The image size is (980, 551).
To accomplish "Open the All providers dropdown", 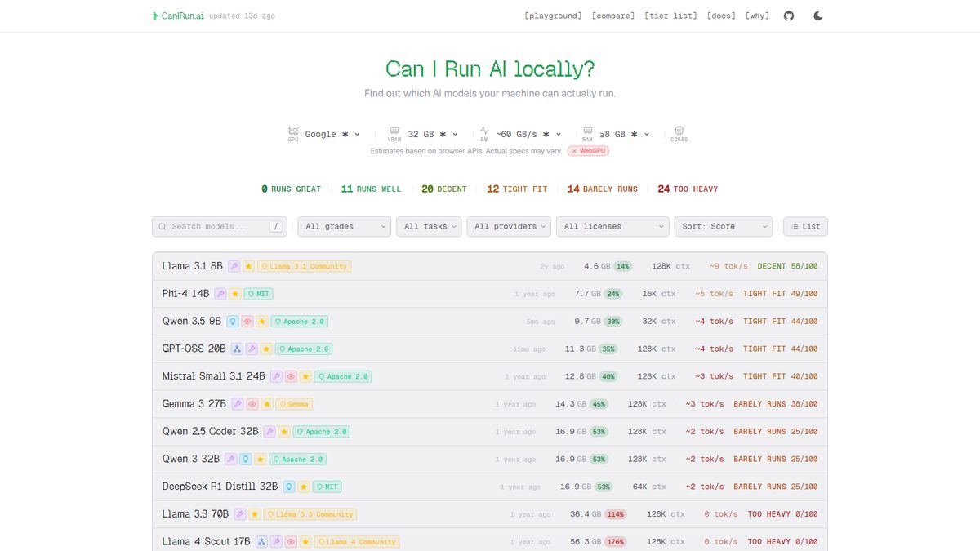I will point(509,226).
